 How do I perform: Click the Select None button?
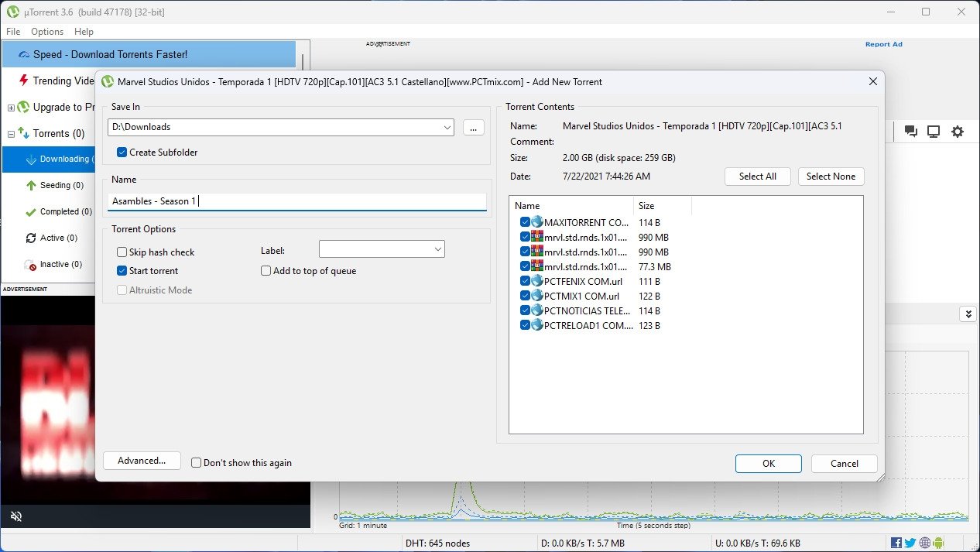831,177
